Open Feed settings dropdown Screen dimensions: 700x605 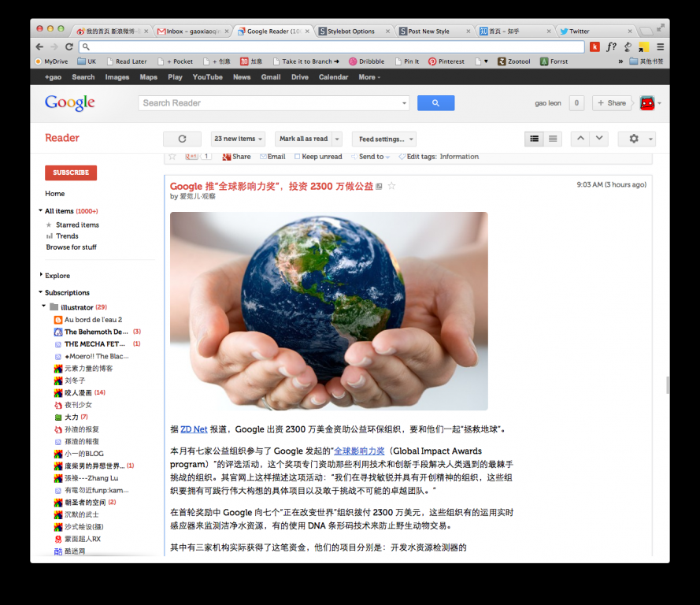tap(384, 139)
